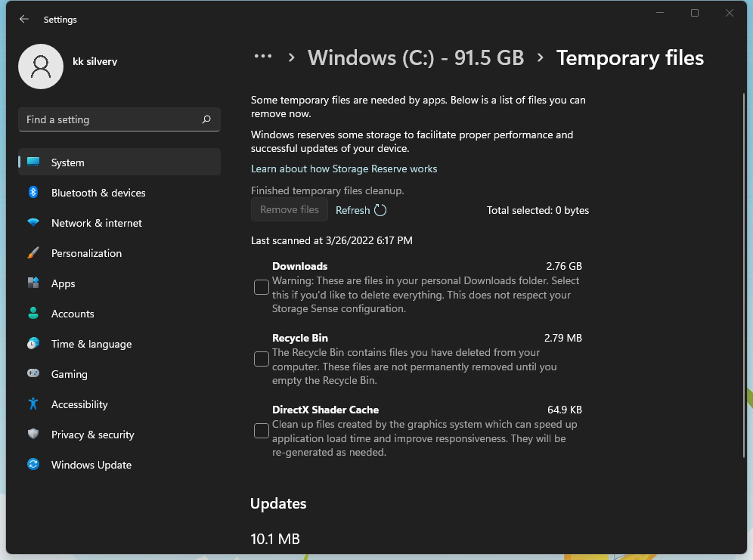Click the Network wifi icon
The height and width of the screenshot is (560, 753).
tap(33, 223)
